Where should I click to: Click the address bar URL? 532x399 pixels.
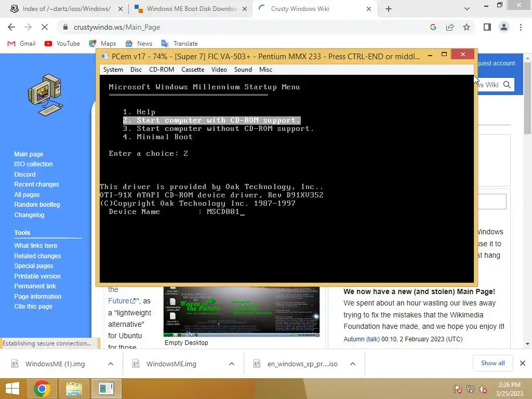coord(117,27)
